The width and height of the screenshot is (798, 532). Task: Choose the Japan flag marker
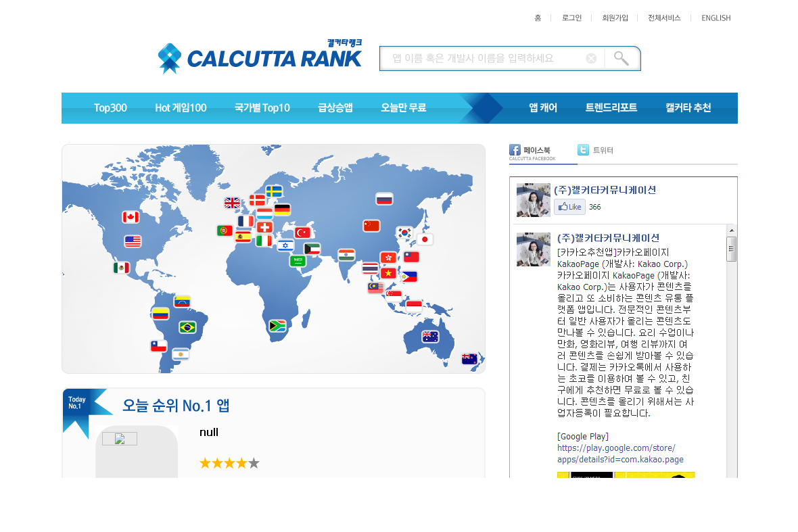[x=425, y=239]
